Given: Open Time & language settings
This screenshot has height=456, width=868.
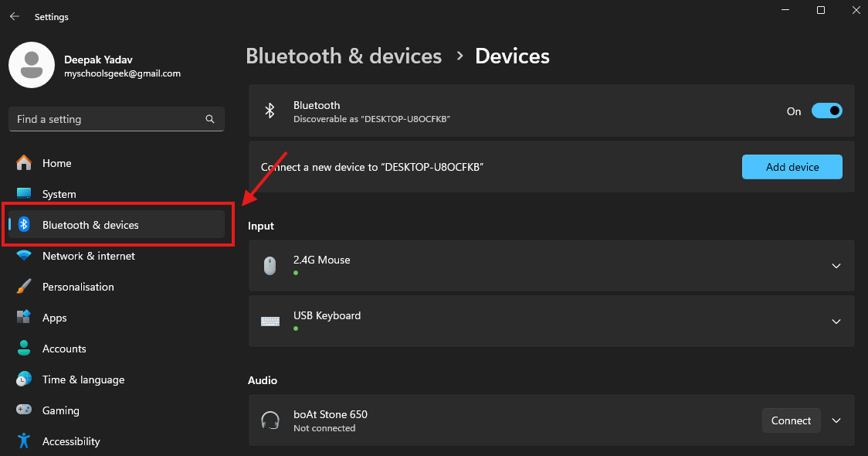Looking at the screenshot, I should 83,379.
